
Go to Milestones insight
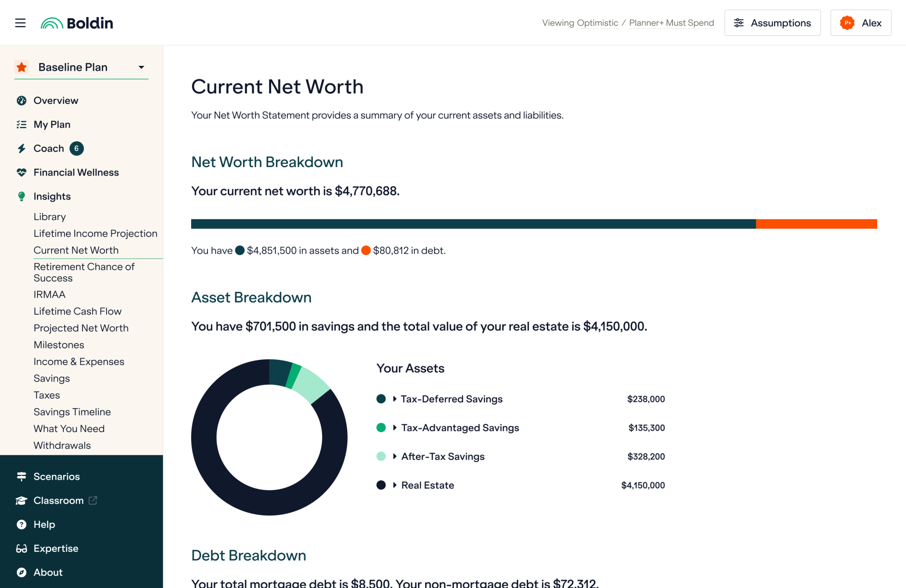pos(59,345)
